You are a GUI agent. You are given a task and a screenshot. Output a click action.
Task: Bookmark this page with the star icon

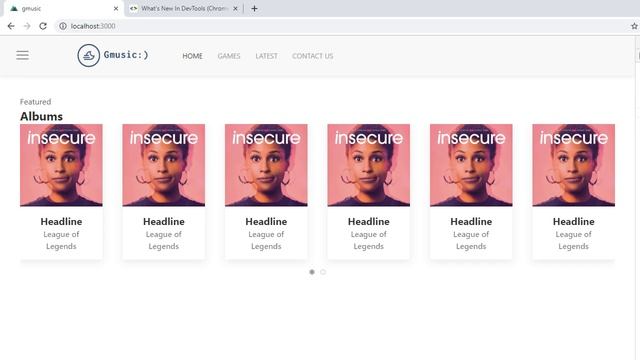(634, 26)
